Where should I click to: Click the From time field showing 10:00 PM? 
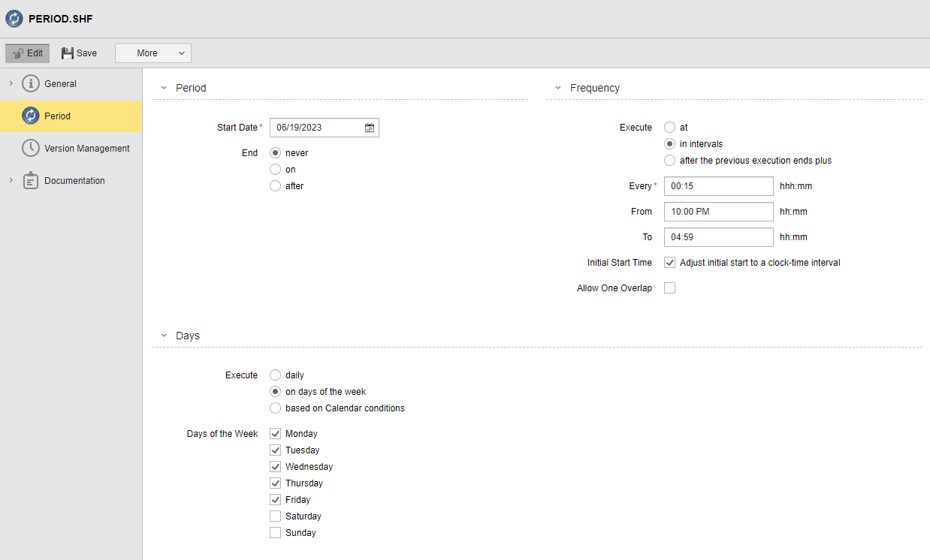click(717, 211)
